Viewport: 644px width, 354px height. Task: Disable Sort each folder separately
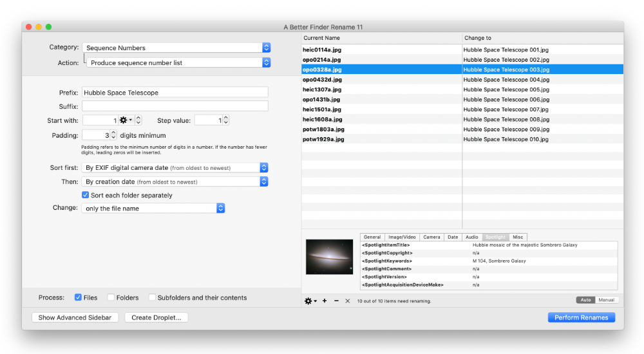(x=86, y=195)
